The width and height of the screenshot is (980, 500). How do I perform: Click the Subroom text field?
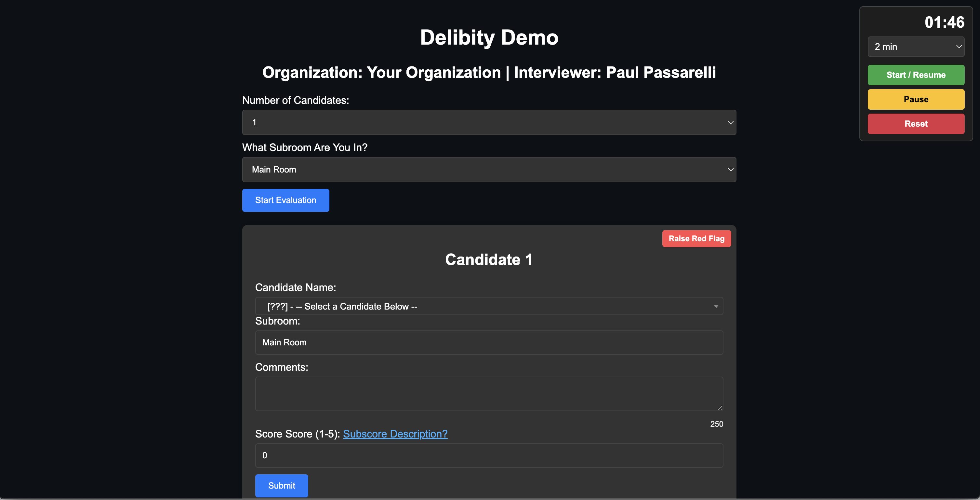coord(489,342)
